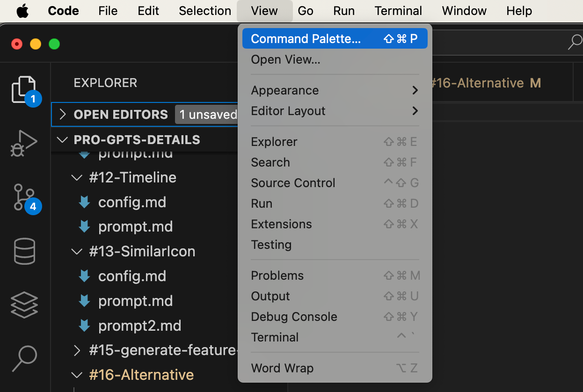The height and width of the screenshot is (392, 583).
Task: Collapse the PRO-GPTS-DETAILS folder tree
Action: (x=62, y=140)
